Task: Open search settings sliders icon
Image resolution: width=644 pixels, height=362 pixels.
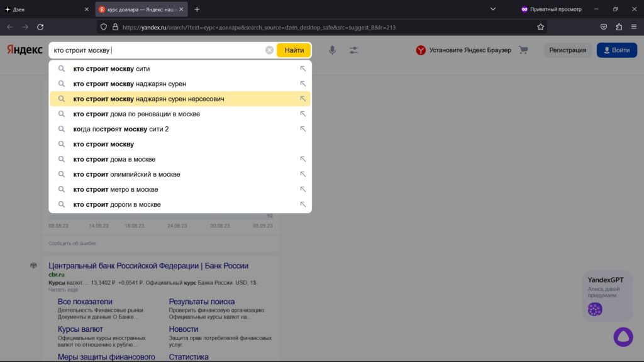Action: (353, 50)
